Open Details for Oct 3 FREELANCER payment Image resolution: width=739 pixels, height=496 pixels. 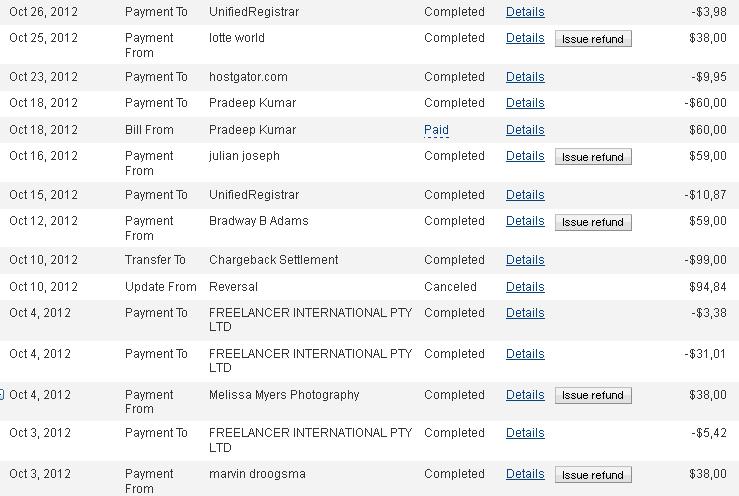tap(525, 433)
